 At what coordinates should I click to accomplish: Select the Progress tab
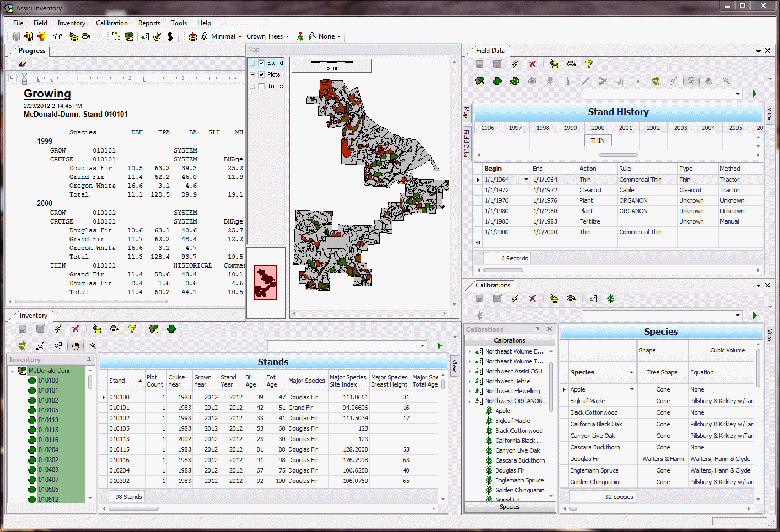click(x=32, y=51)
